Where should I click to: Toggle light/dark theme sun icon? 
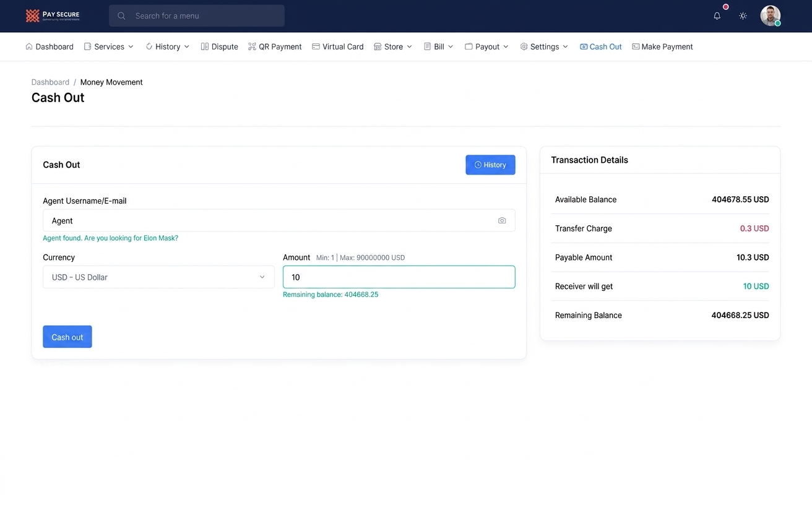click(743, 16)
